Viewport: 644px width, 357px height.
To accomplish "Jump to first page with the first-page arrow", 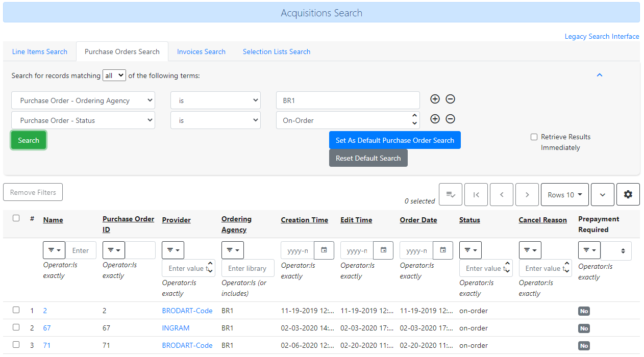I will [476, 194].
